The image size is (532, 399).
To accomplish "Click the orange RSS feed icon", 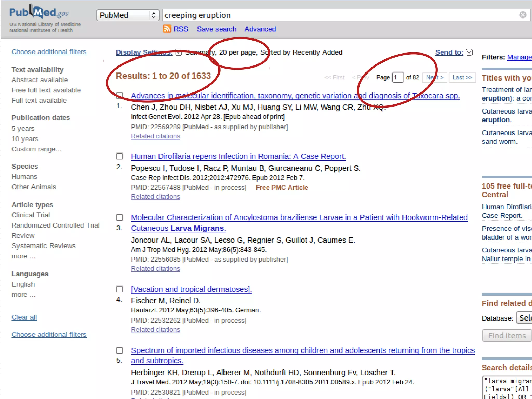I will click(x=167, y=29).
